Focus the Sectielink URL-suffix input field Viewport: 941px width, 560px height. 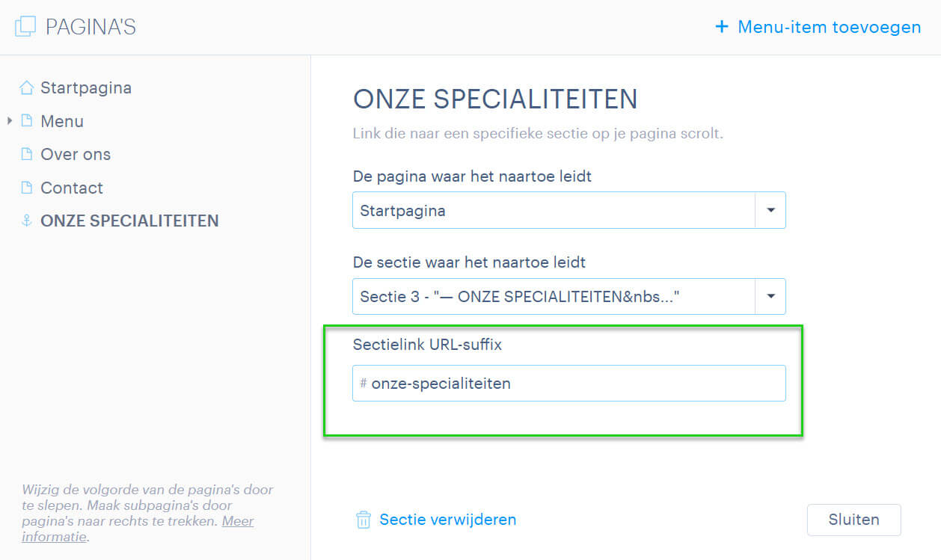tap(568, 383)
